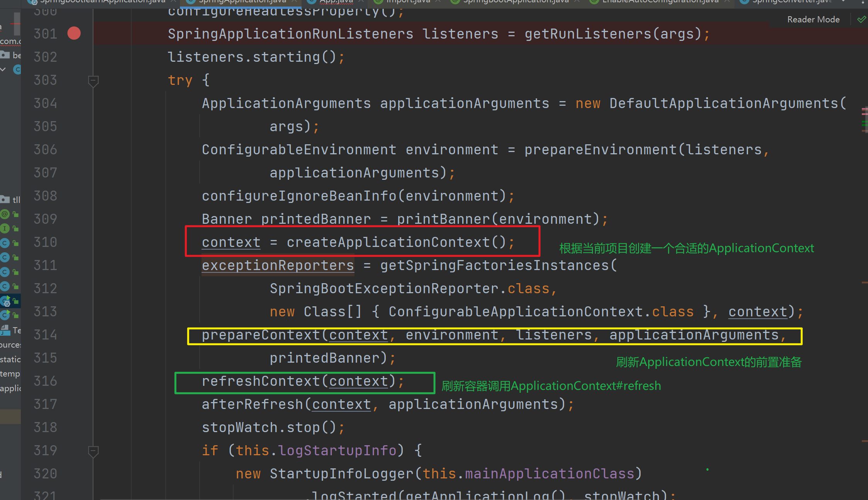Click line number 302 to toggle a breakpoint

point(46,57)
